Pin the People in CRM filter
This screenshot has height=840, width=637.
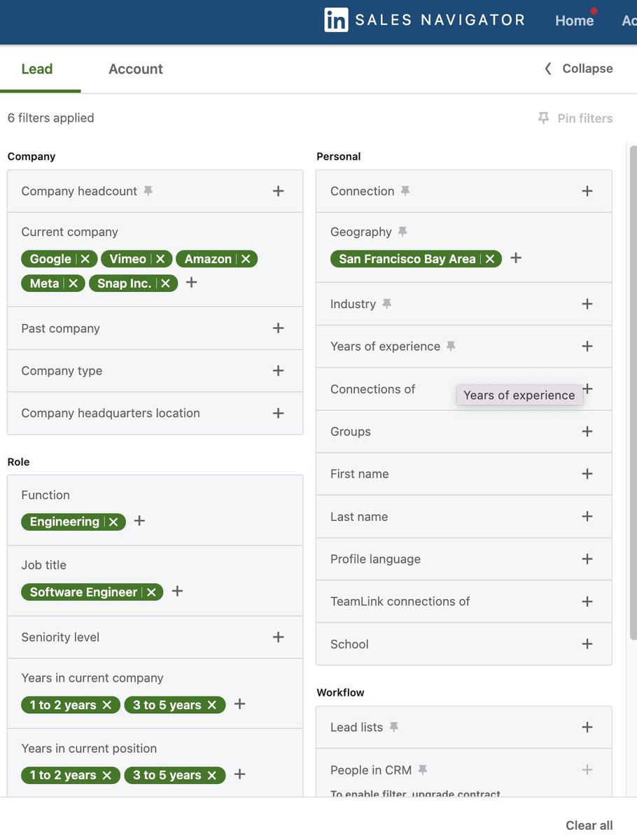[422, 770]
